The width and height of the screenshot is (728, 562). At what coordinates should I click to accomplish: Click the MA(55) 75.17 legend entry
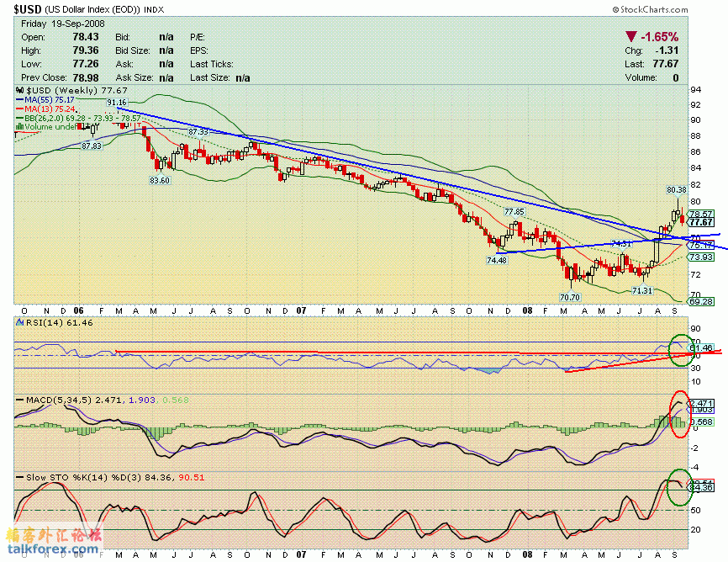[x=45, y=100]
